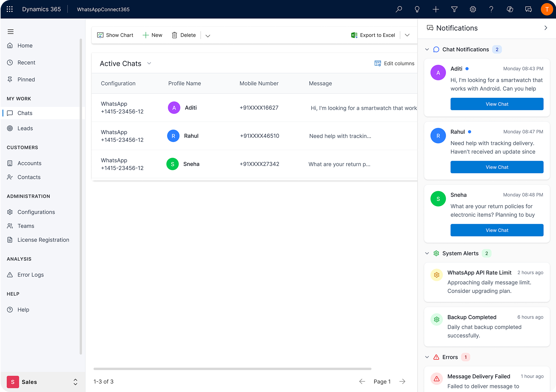The height and width of the screenshot is (392, 556).
Task: Collapse the sidebar with hamburger icon
Action: 10,32
